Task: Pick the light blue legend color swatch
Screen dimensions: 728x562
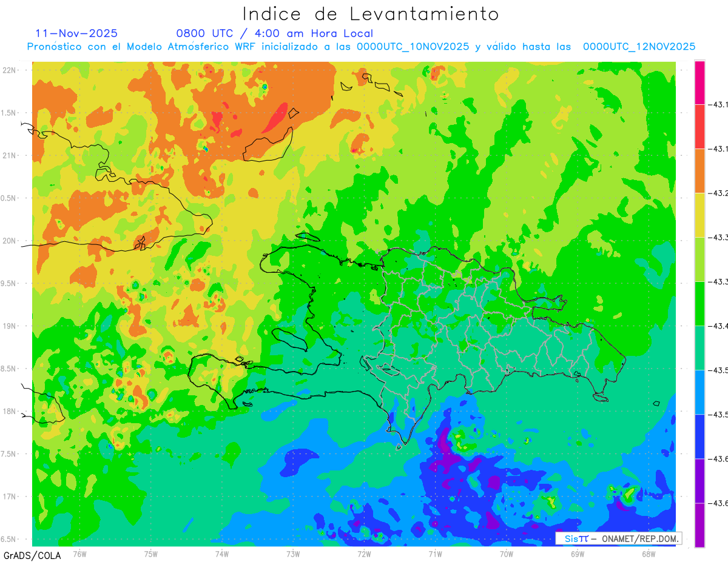Action: [x=699, y=392]
